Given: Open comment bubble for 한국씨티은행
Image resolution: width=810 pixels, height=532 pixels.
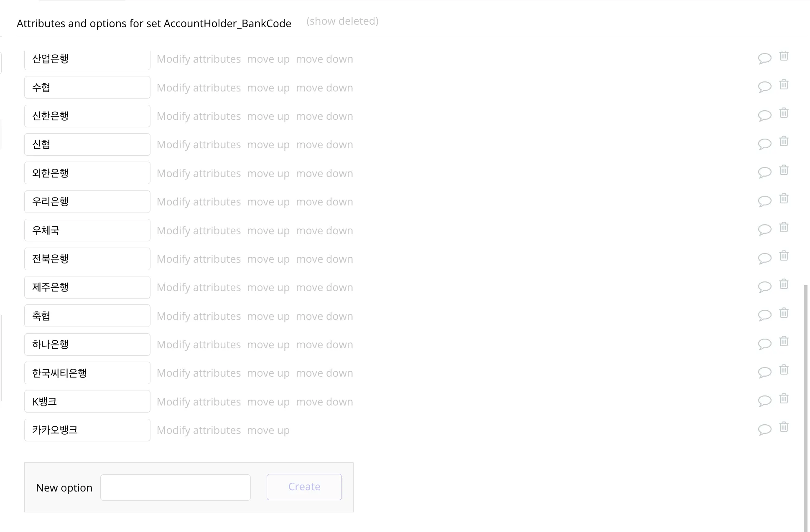Looking at the screenshot, I should [764, 372].
